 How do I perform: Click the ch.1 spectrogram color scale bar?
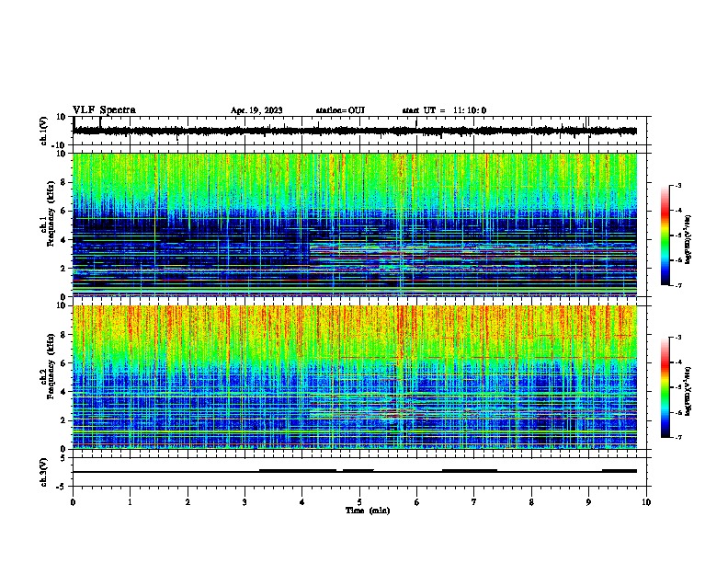pos(665,236)
